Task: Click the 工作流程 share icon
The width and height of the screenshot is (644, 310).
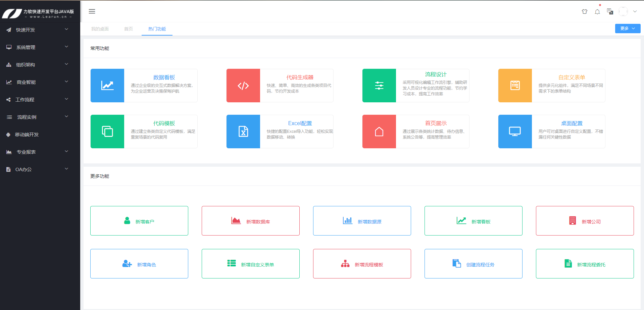Action: pyautogui.click(x=8, y=100)
